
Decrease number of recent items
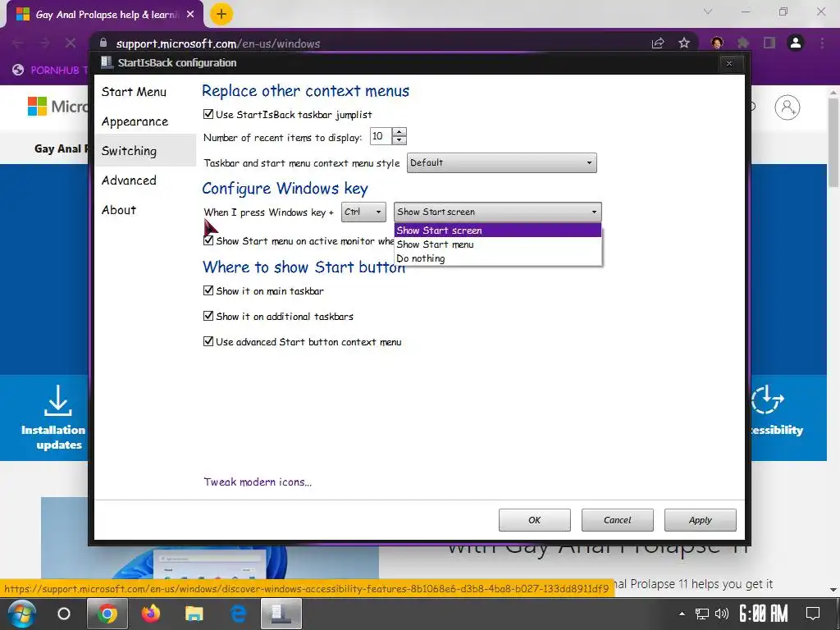[399, 140]
